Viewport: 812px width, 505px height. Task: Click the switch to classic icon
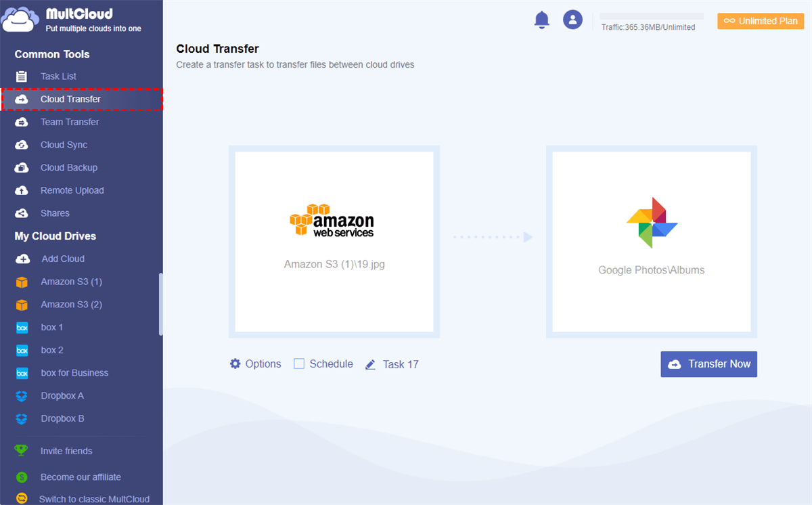(22, 499)
